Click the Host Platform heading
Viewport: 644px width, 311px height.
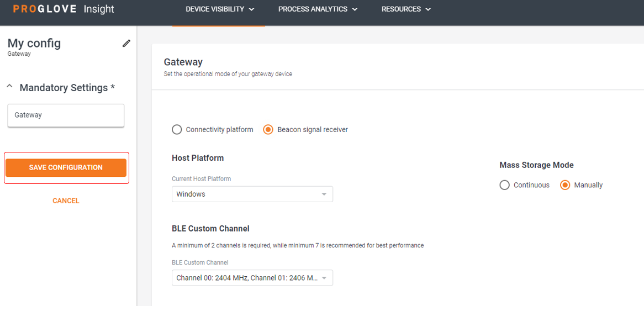click(198, 158)
